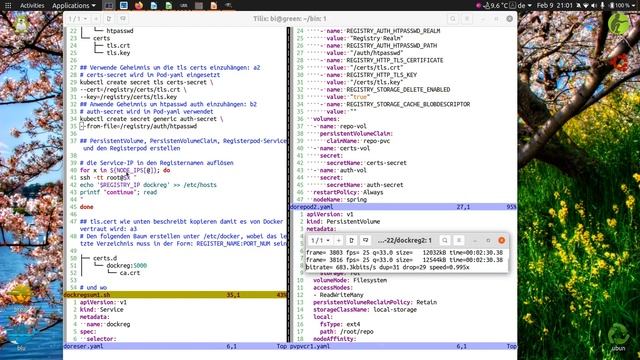The height and width of the screenshot is (360, 640).
Task: Open the blue document app icon in top bar
Action: tap(154, 5)
